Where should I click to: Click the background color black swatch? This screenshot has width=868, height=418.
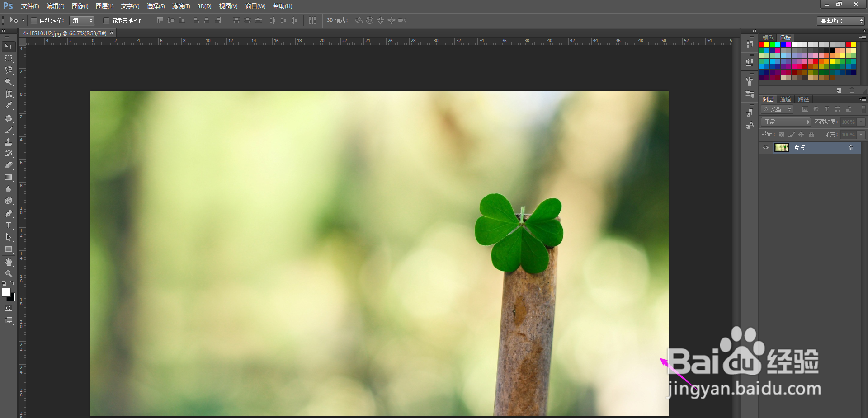pos(12,298)
